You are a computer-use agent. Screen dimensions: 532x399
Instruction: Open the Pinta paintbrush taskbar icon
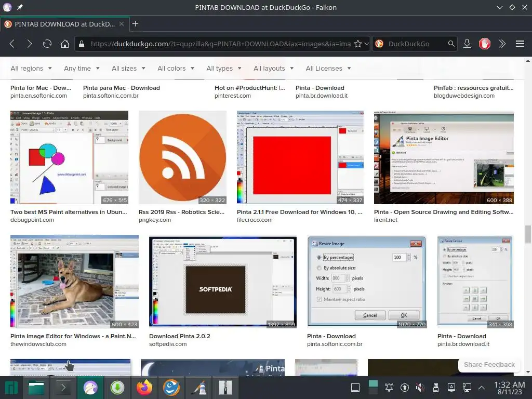(x=198, y=388)
